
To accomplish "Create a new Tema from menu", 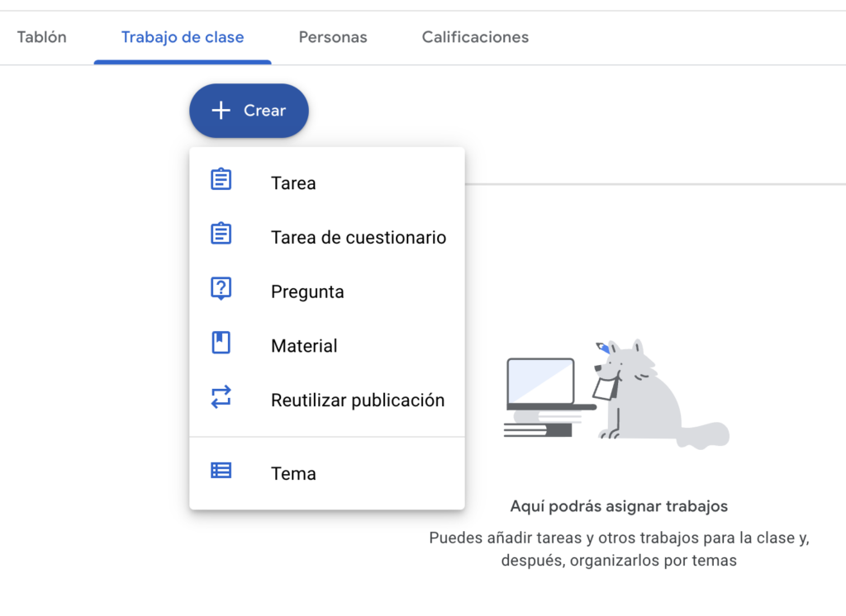I will 327,473.
